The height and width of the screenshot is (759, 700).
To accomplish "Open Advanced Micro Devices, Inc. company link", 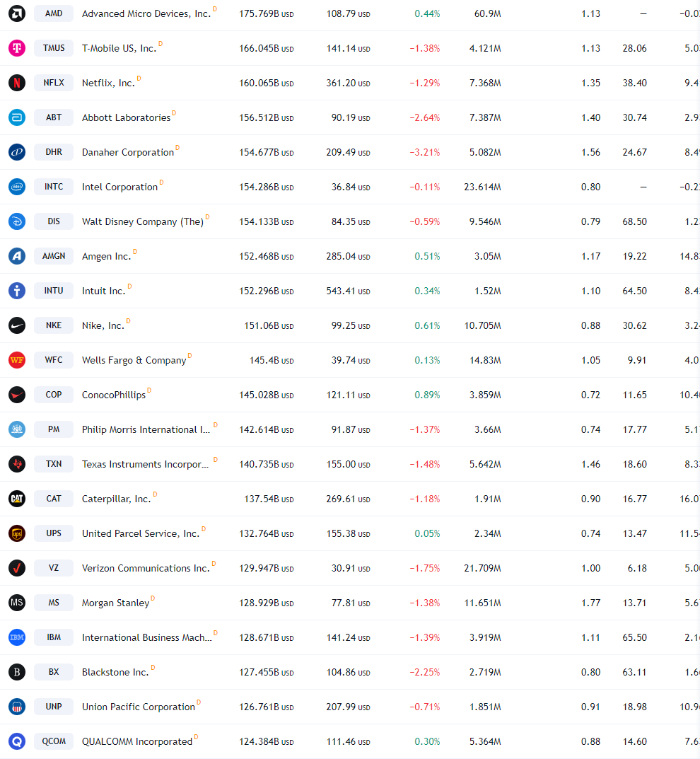I will [x=146, y=13].
